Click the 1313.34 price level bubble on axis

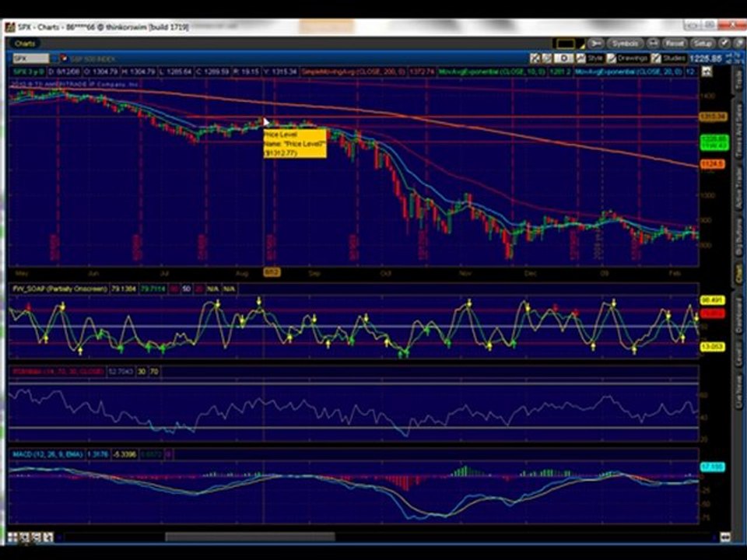coord(713,117)
